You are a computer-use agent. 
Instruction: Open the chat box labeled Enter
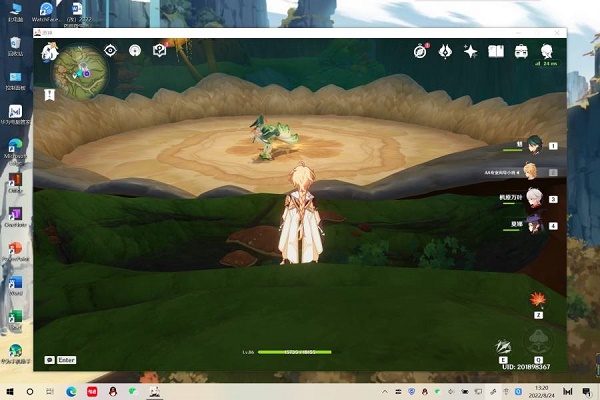61,359
